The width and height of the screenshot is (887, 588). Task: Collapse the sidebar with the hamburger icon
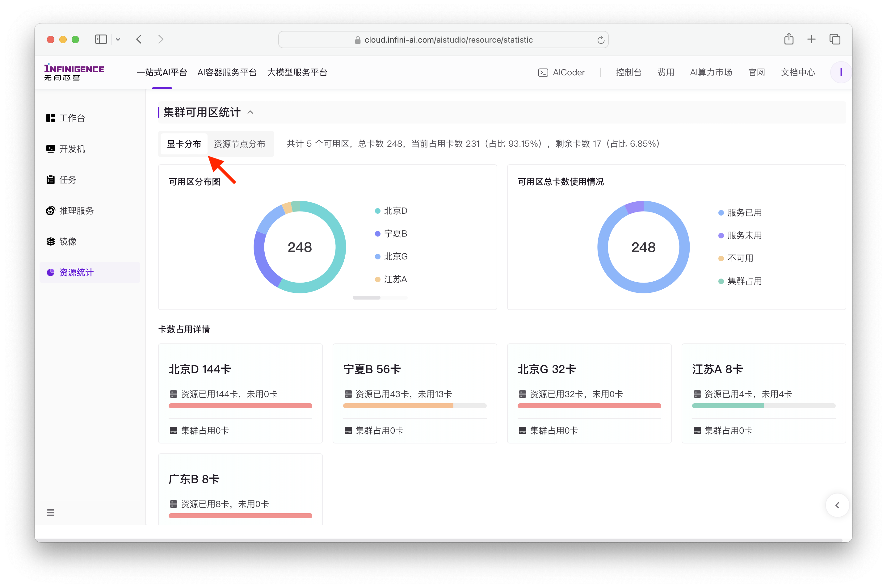pos(51,513)
